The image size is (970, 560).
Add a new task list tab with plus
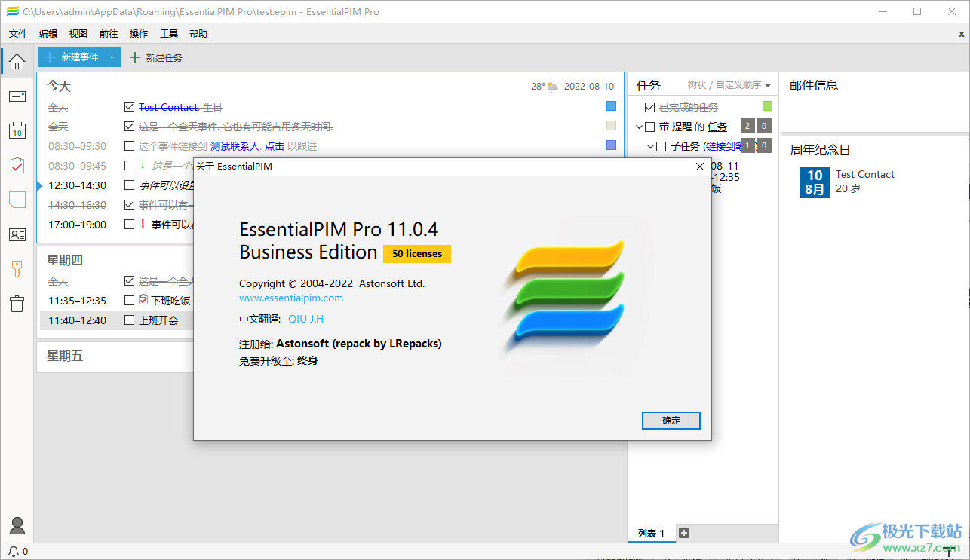684,533
